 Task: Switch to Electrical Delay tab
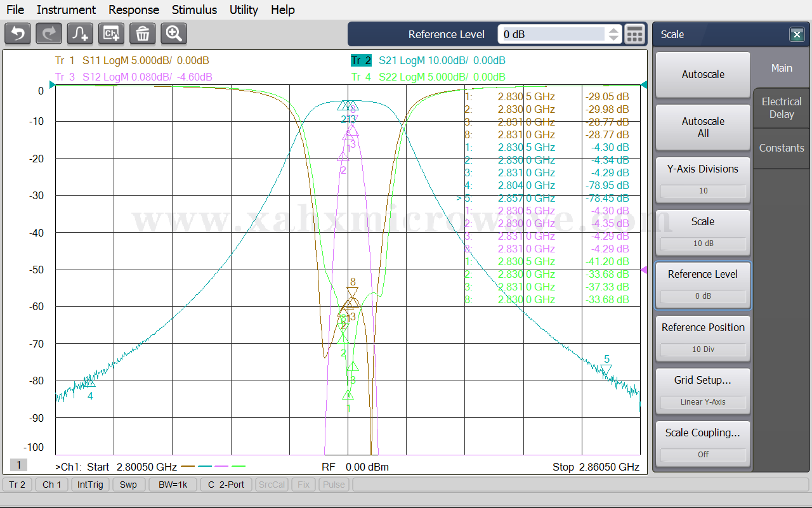click(x=782, y=108)
